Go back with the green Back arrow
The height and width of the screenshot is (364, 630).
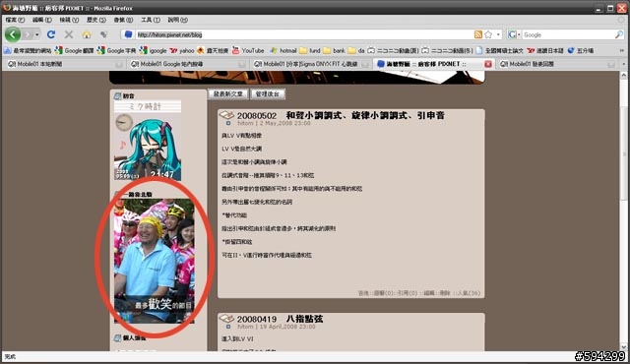pyautogui.click(x=13, y=34)
